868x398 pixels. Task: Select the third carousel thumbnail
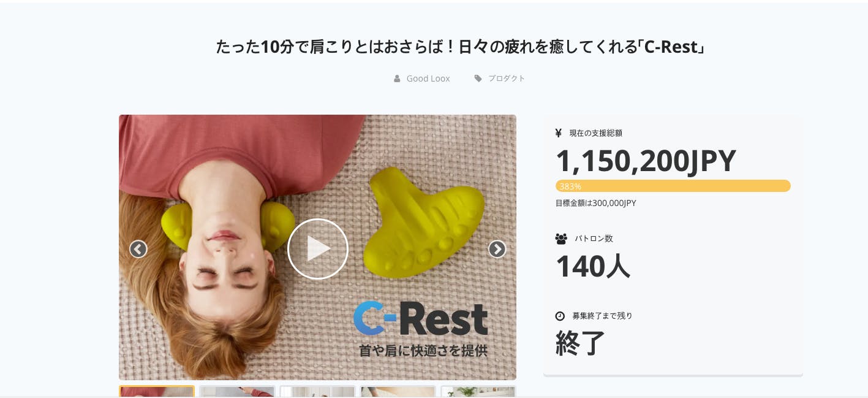(x=317, y=391)
